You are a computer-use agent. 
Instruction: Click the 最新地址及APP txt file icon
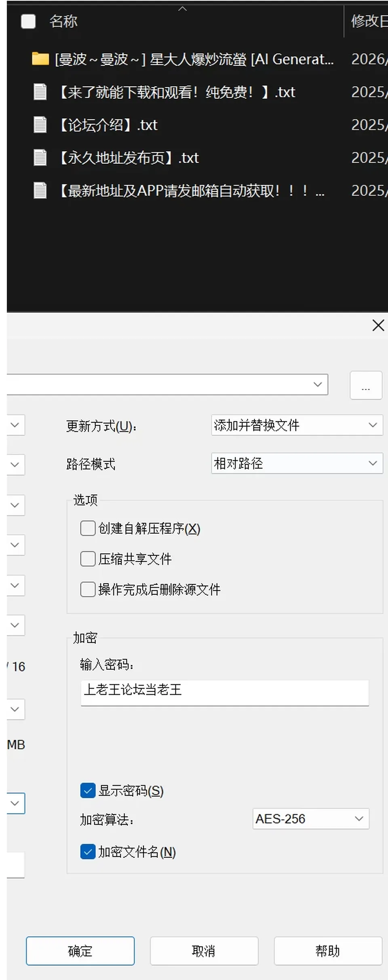point(40,190)
